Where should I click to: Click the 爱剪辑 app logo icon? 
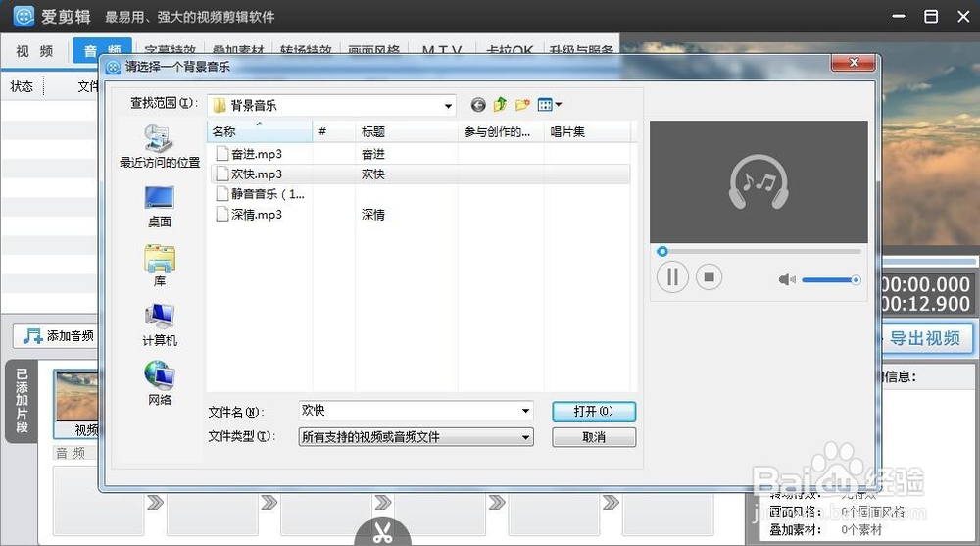click(x=24, y=17)
